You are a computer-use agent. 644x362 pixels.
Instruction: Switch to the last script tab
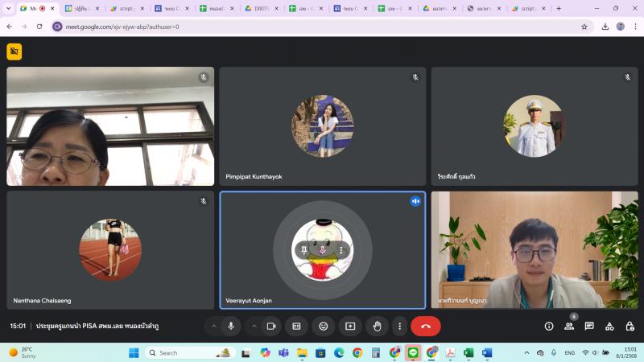click(x=528, y=8)
